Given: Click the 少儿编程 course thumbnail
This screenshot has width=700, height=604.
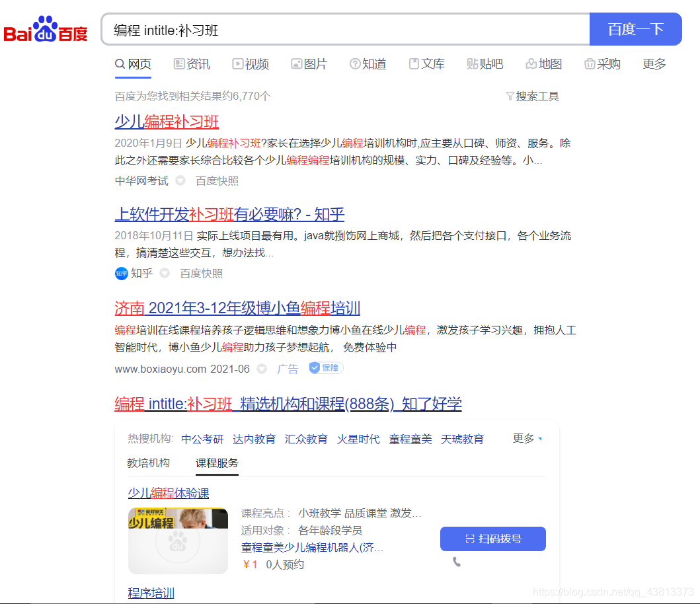Looking at the screenshot, I should 178,541.
